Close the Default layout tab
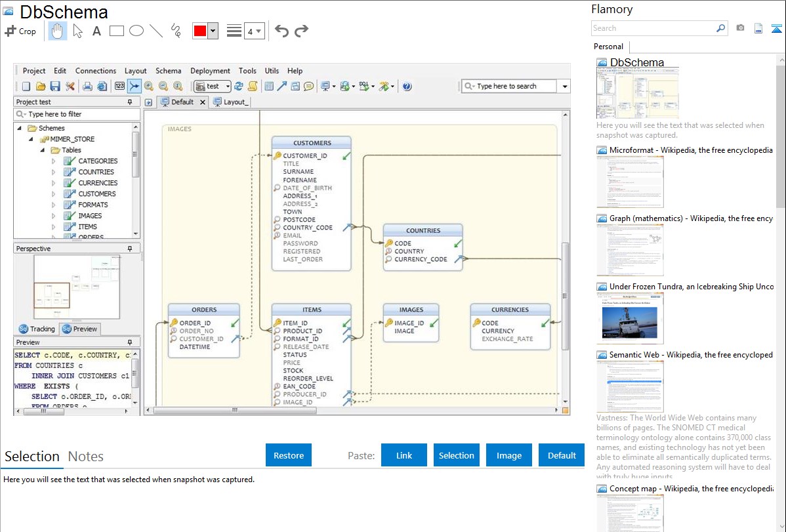The width and height of the screenshot is (786, 532). click(x=203, y=102)
